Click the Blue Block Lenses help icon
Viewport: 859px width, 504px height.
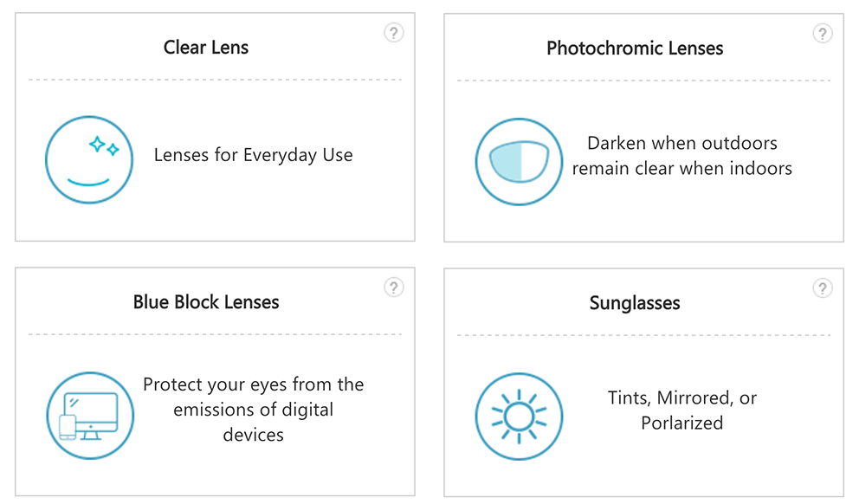393,287
